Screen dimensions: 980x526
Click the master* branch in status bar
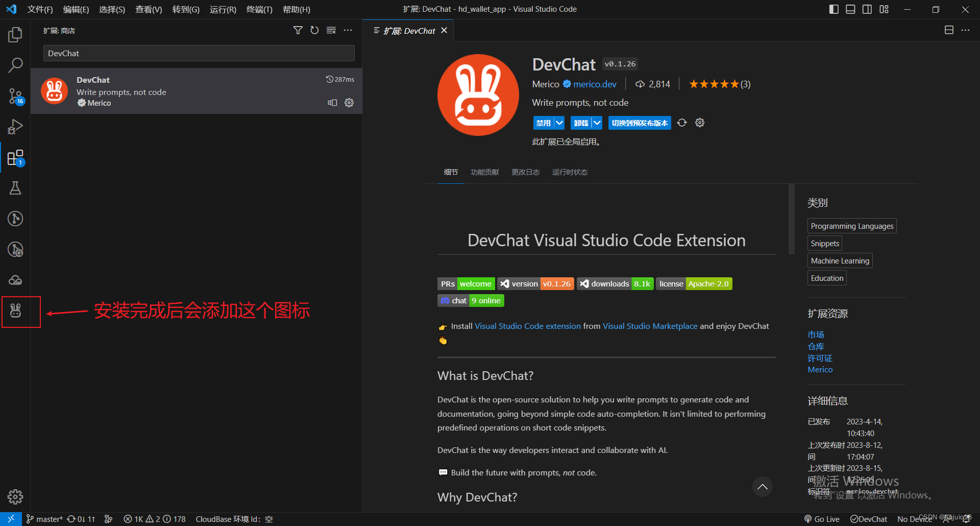point(44,519)
